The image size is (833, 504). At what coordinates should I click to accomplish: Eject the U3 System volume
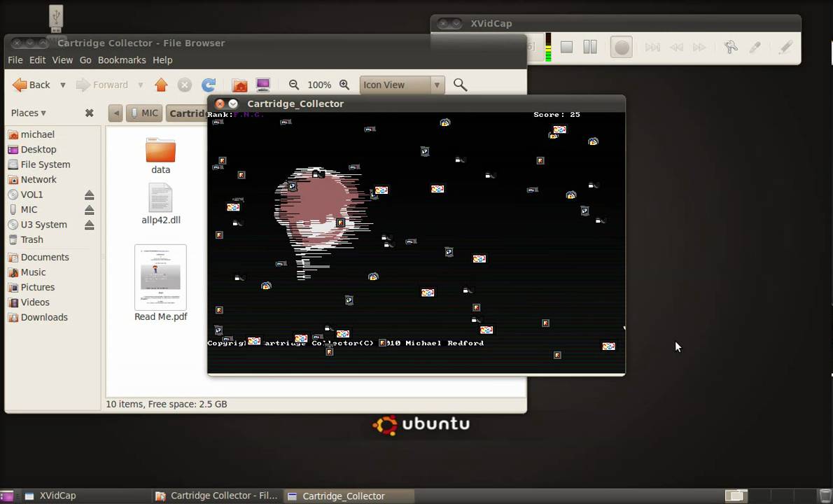(90, 225)
